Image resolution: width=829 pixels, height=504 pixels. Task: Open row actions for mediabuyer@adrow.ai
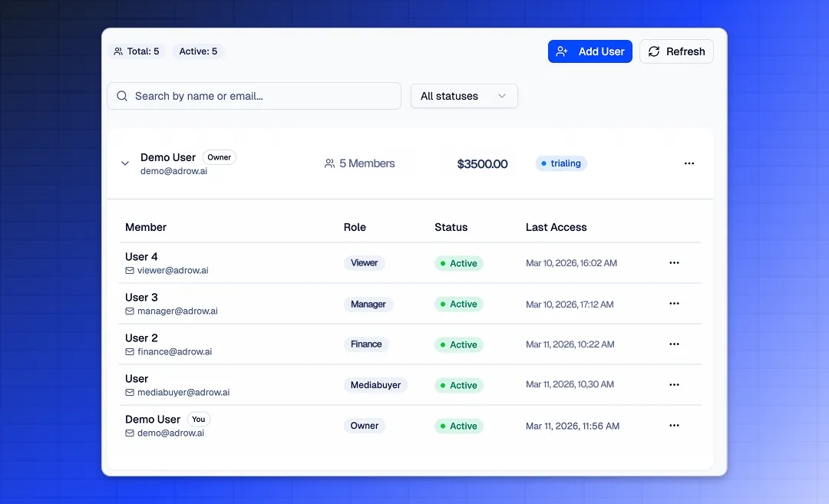(x=674, y=385)
